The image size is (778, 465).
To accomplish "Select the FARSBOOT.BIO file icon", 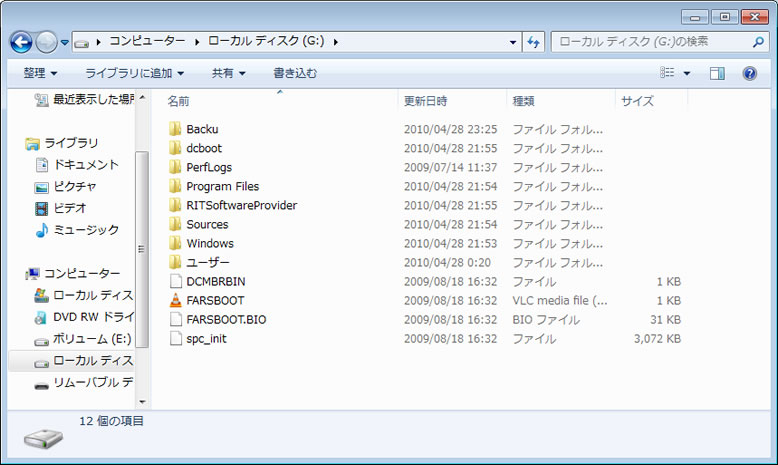I will [x=176, y=319].
